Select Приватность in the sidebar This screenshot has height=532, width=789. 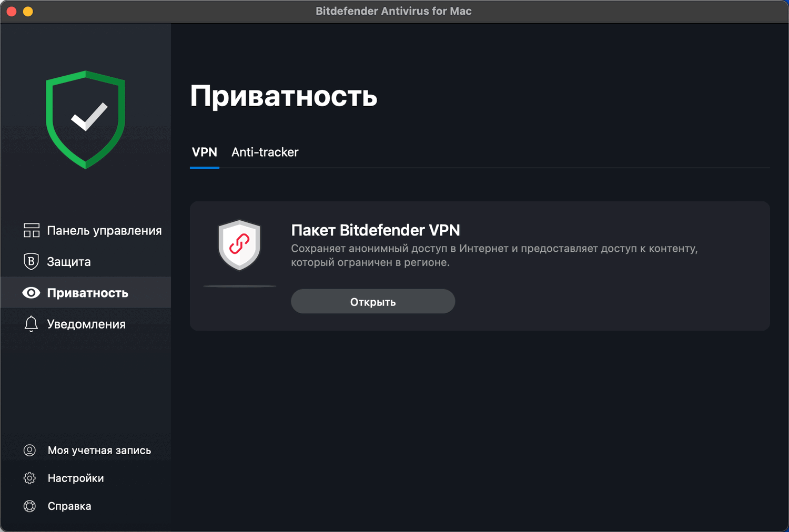[x=86, y=292]
